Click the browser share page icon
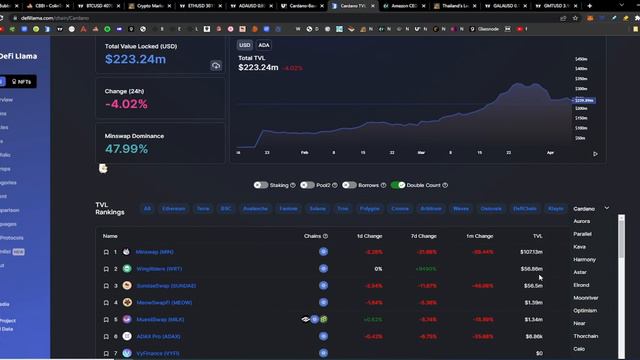This screenshot has width=640, height=360. pyautogui.click(x=563, y=18)
